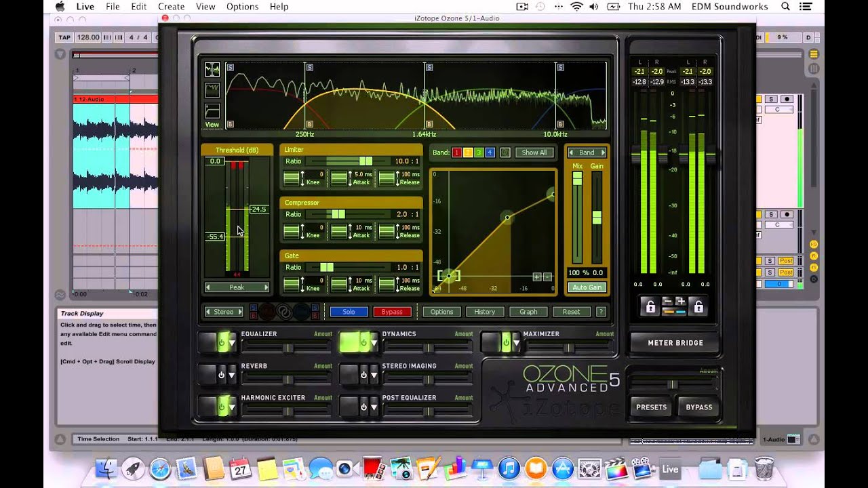This screenshot has width=868, height=488.
Task: Open the Calendar icon in the Dock
Action: (240, 468)
